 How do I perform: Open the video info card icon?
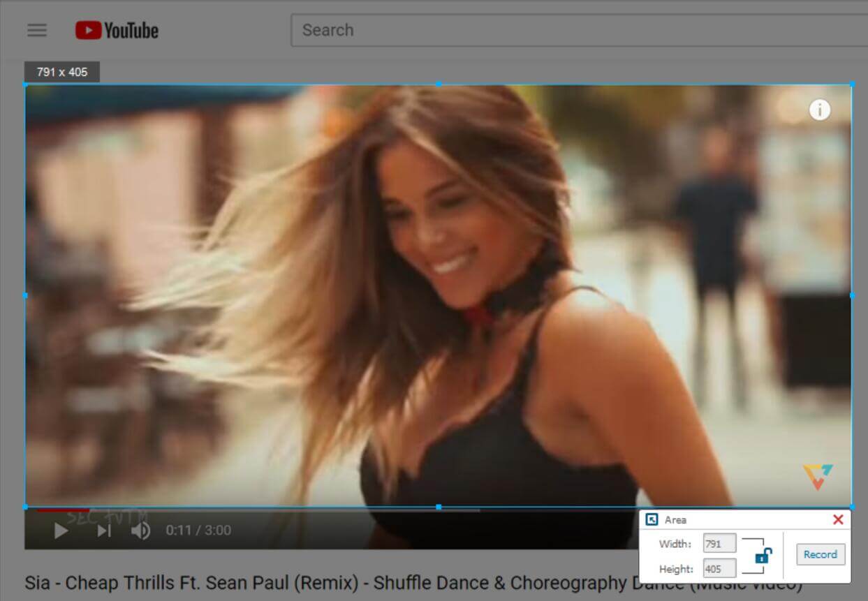[820, 110]
